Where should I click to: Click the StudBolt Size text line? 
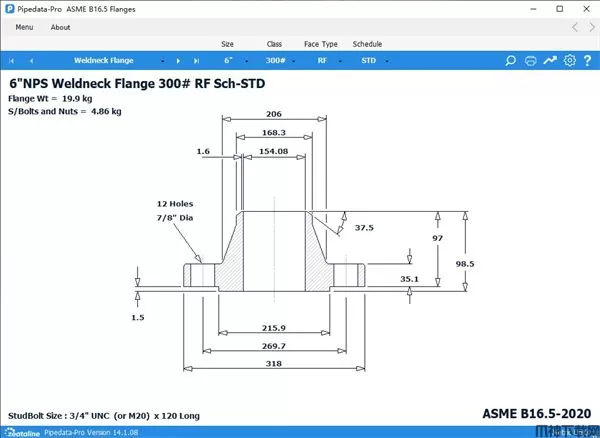point(104,416)
